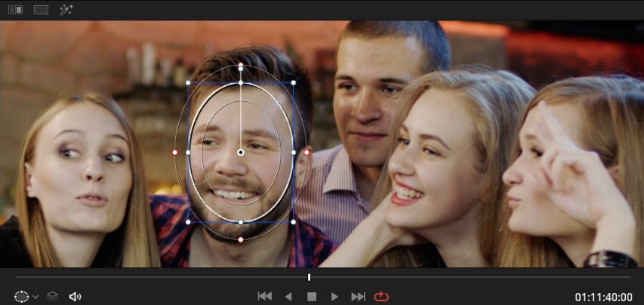The height and width of the screenshot is (305, 644).
Task: Select the right red softness handle
Action: pyautogui.click(x=307, y=152)
